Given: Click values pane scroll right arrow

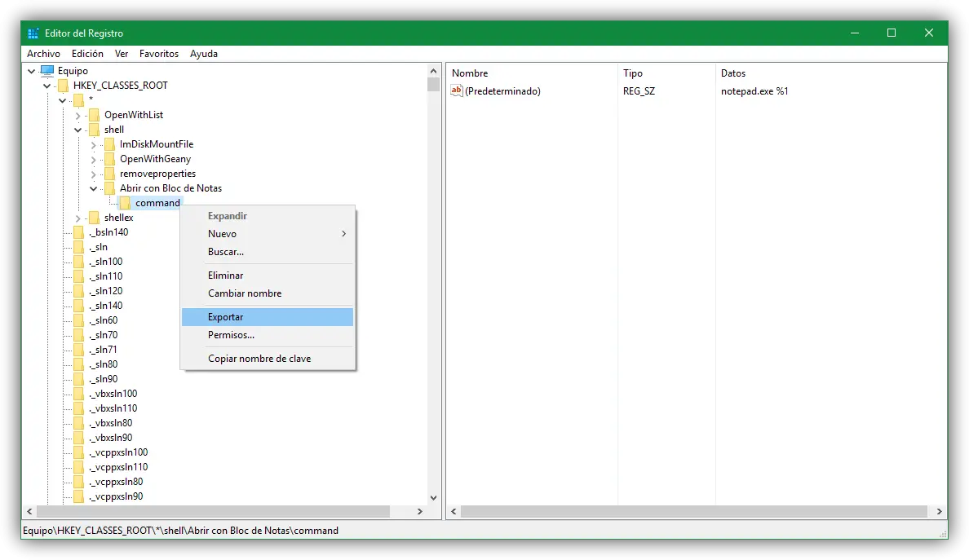Looking at the screenshot, I should click(939, 512).
